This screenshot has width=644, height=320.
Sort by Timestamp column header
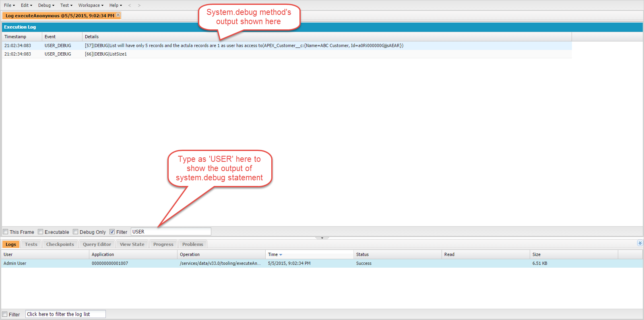point(22,37)
